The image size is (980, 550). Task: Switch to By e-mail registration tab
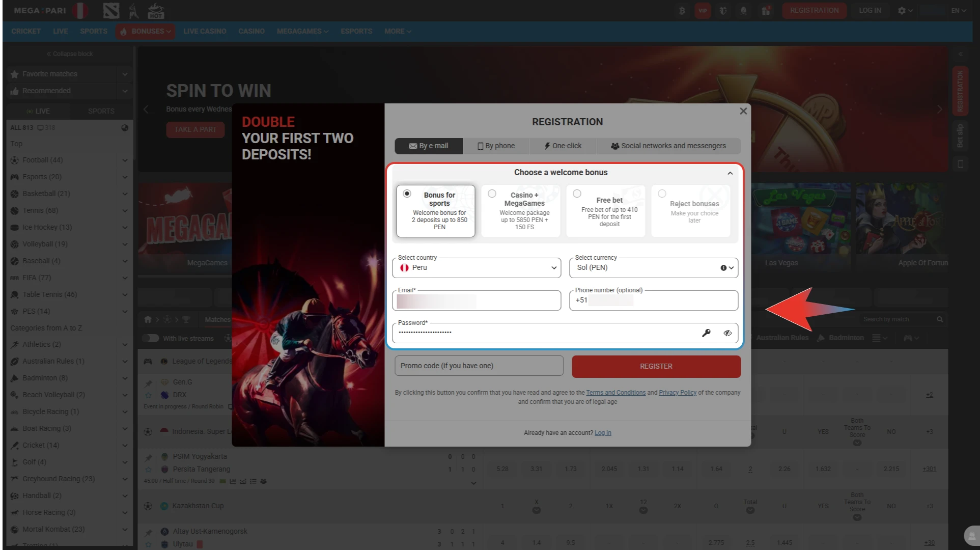coord(429,146)
